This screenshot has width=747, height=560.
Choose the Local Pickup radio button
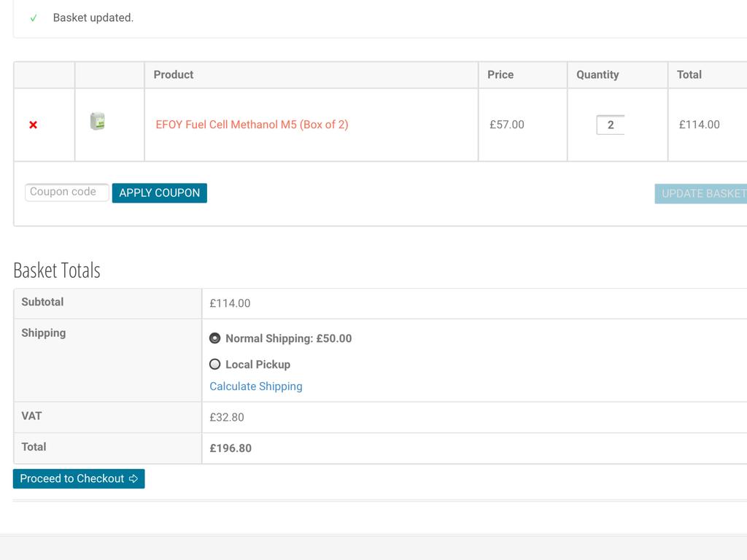point(214,364)
